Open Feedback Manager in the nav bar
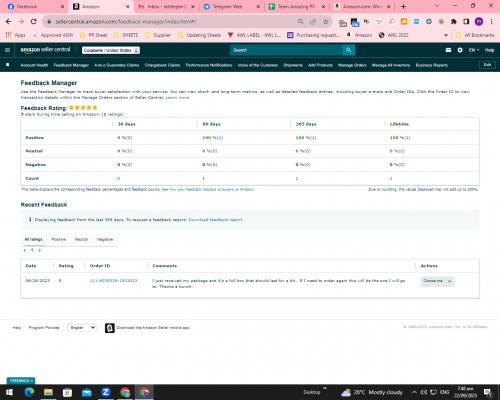 pos(71,65)
